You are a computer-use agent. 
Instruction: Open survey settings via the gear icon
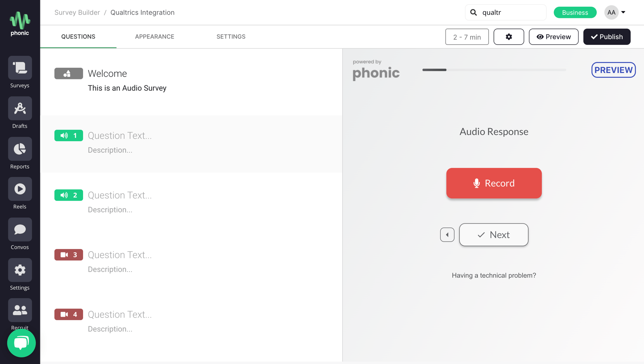point(508,37)
